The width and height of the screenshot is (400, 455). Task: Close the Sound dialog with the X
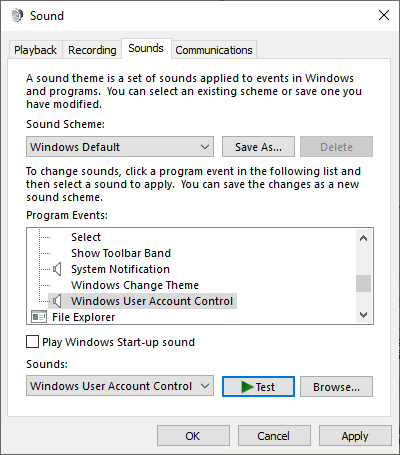[x=384, y=15]
